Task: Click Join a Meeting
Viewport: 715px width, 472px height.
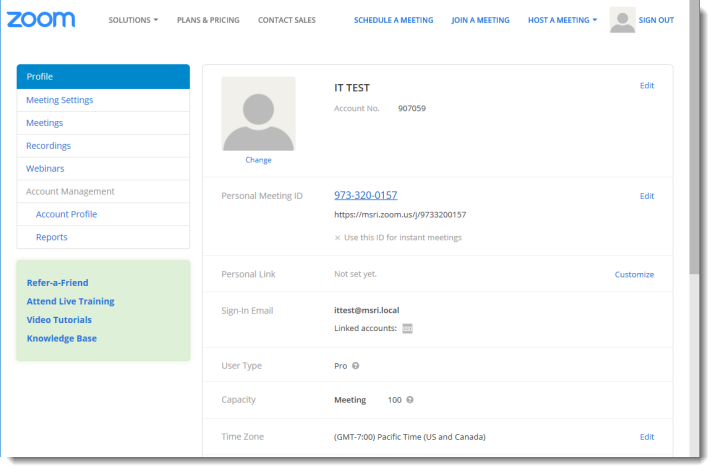Action: (480, 20)
